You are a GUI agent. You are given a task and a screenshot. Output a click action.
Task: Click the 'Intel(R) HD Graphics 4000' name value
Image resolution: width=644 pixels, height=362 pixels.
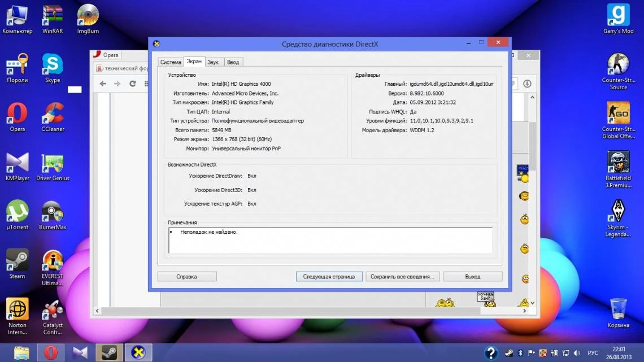(x=241, y=84)
